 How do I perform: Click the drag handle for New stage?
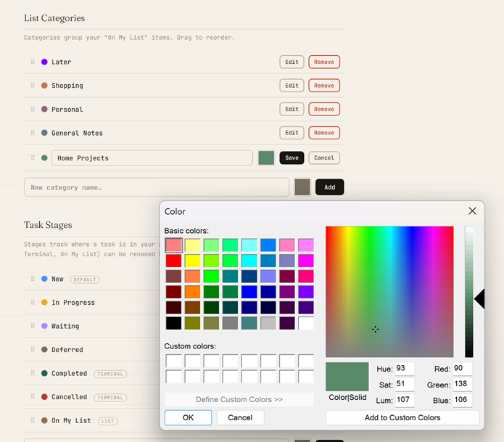tap(33, 279)
